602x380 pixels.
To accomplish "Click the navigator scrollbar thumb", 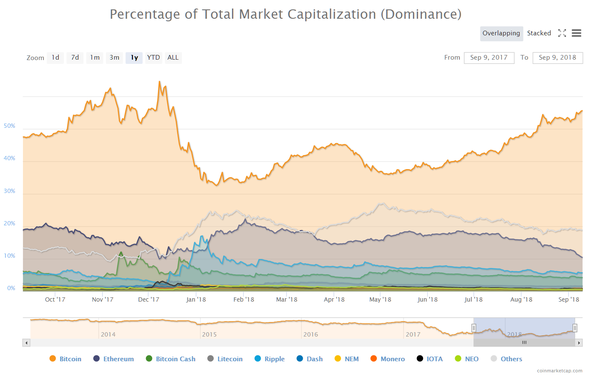I will point(524,343).
